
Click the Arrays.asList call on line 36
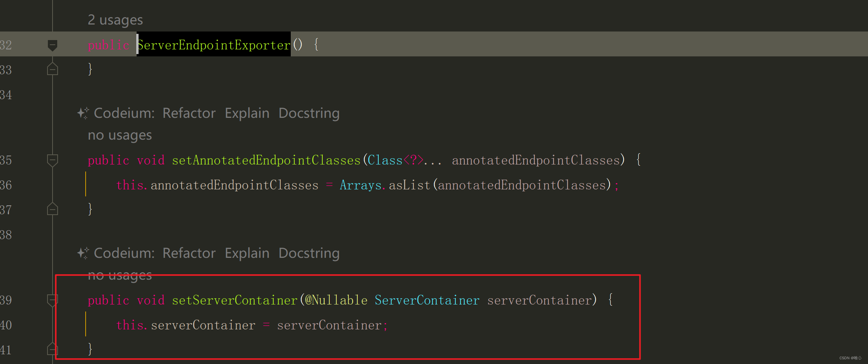coord(385,185)
